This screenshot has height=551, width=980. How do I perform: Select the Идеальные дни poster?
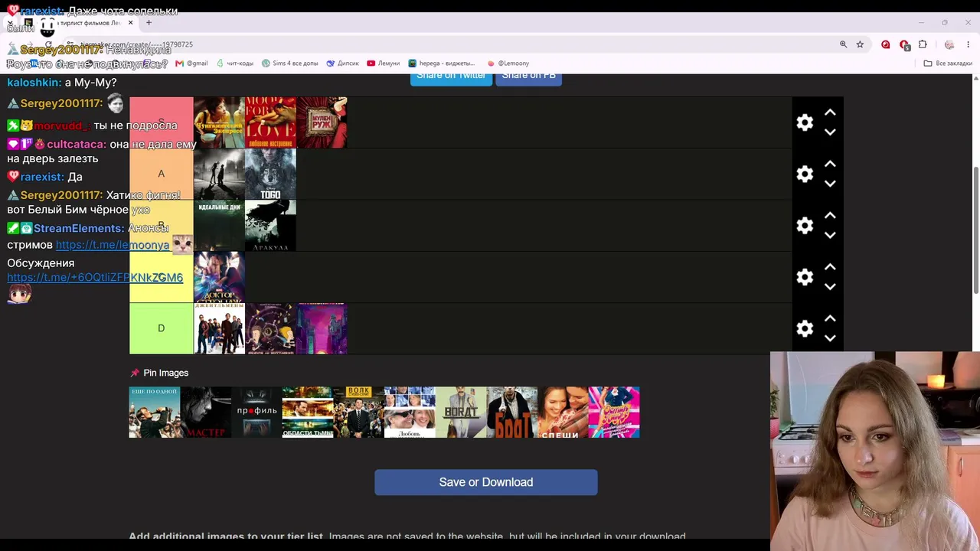coord(219,225)
